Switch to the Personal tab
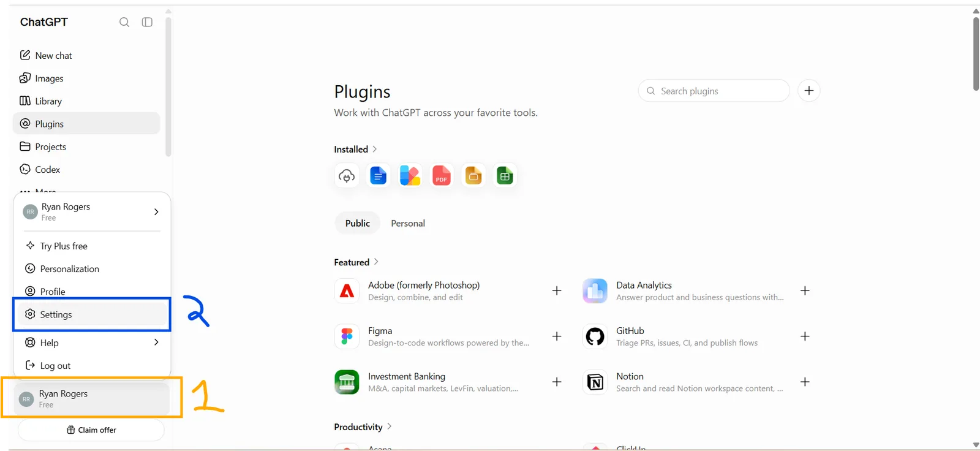This screenshot has height=451, width=980. pyautogui.click(x=408, y=224)
